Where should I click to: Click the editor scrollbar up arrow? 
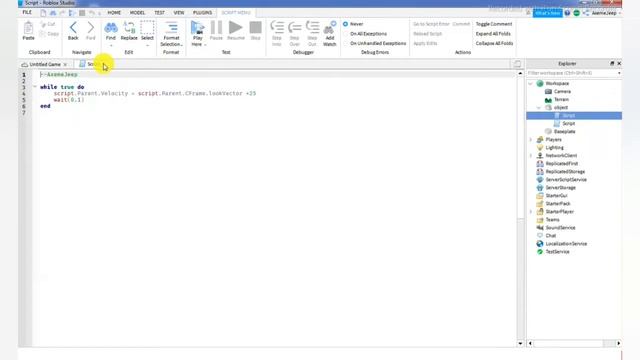click(520, 73)
